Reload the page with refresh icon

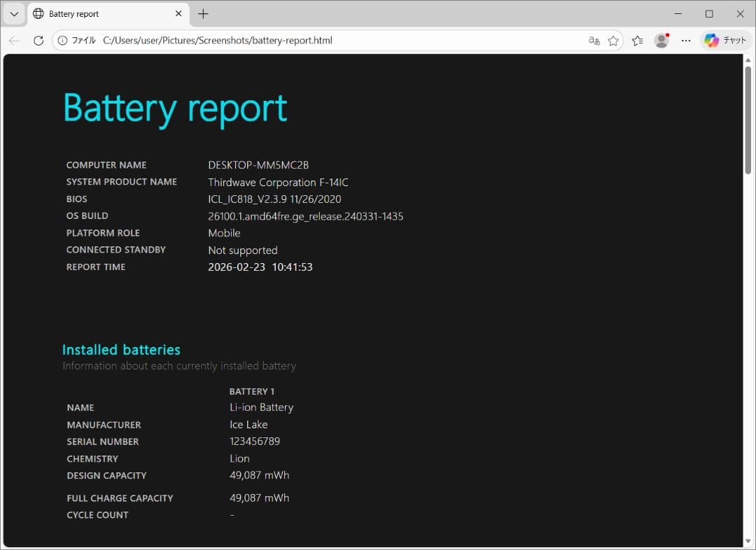[x=38, y=41]
